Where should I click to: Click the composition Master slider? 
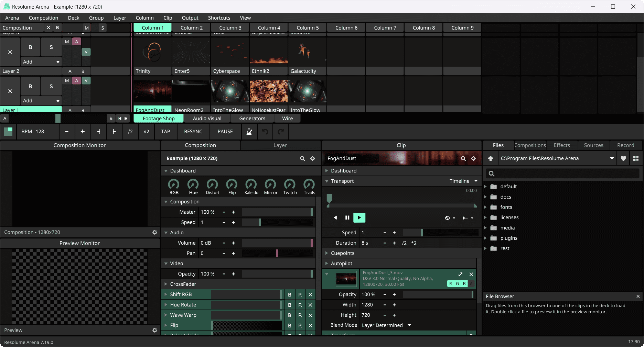pos(277,212)
